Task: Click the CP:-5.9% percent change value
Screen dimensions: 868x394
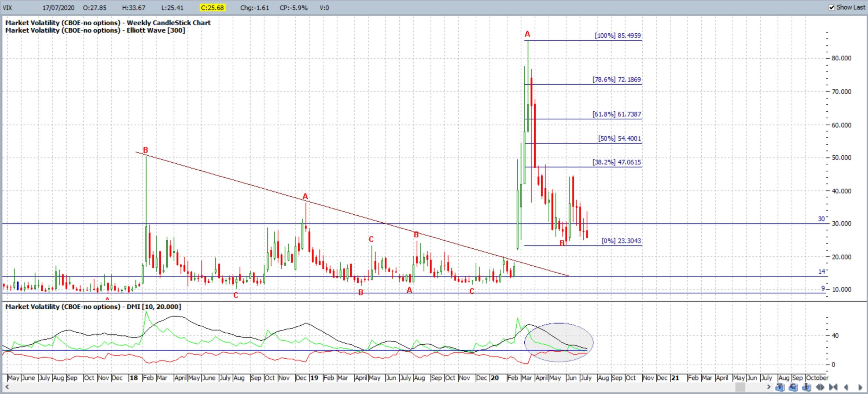Action: coord(293,8)
